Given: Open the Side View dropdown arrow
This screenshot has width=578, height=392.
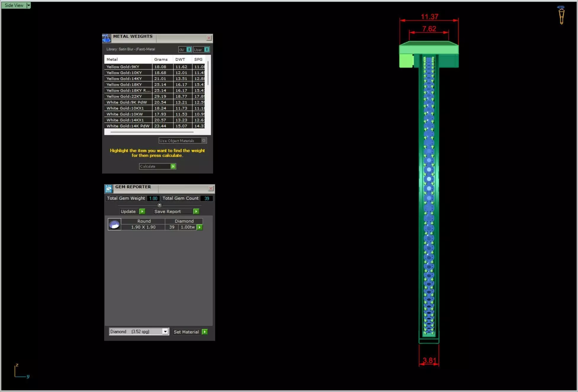Looking at the screenshot, I should pos(28,5).
